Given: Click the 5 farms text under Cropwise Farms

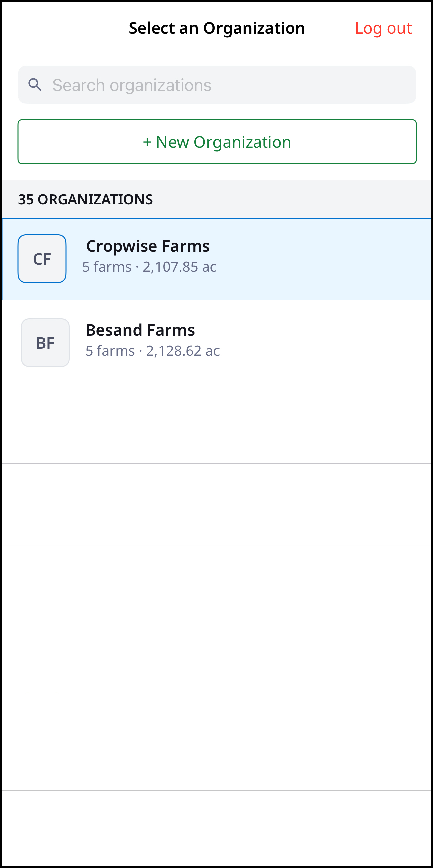Looking at the screenshot, I should pos(107,267).
